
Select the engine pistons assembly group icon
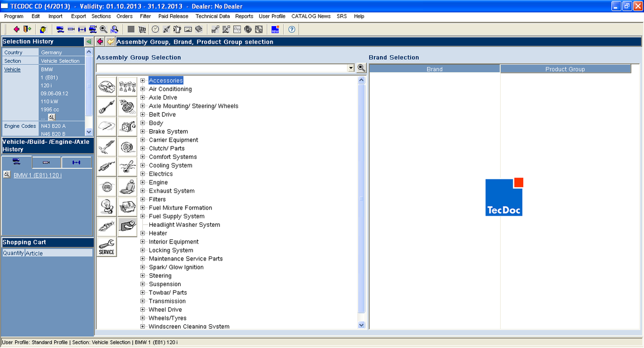point(127,86)
